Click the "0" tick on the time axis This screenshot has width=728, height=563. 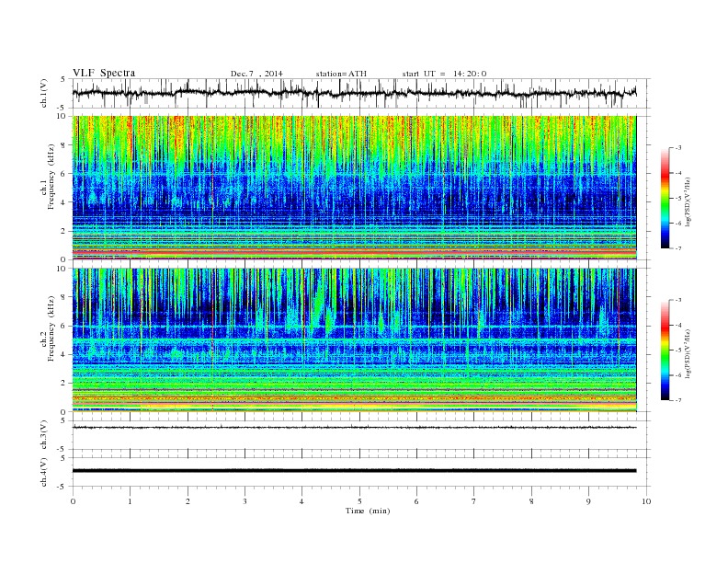pyautogui.click(x=73, y=501)
